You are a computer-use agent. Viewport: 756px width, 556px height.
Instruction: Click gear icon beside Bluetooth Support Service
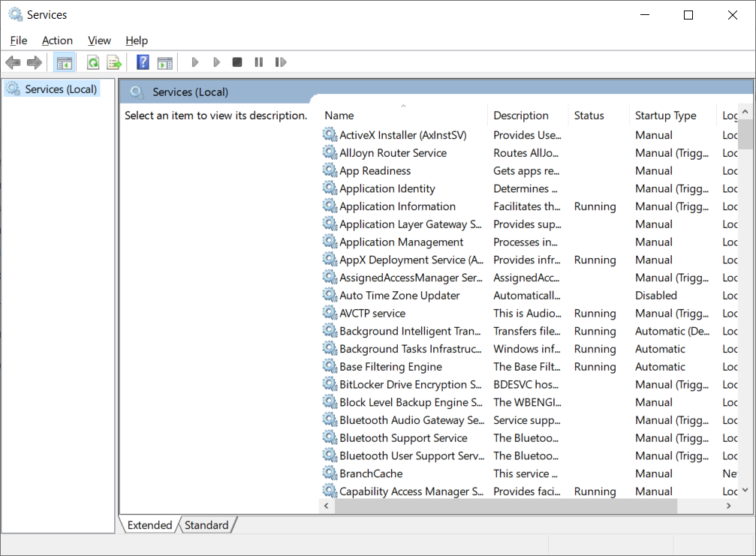(x=330, y=437)
